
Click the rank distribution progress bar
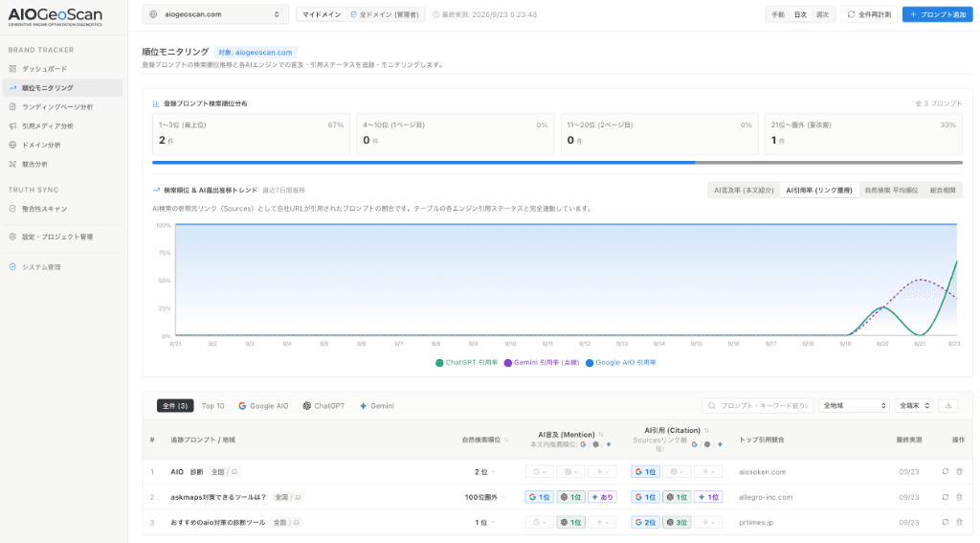click(557, 163)
